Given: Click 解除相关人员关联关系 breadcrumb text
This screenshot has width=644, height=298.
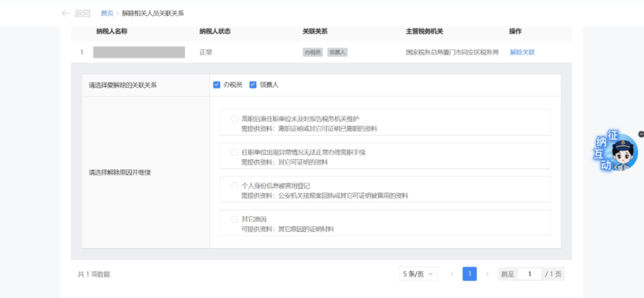Looking at the screenshot, I should click(153, 13).
